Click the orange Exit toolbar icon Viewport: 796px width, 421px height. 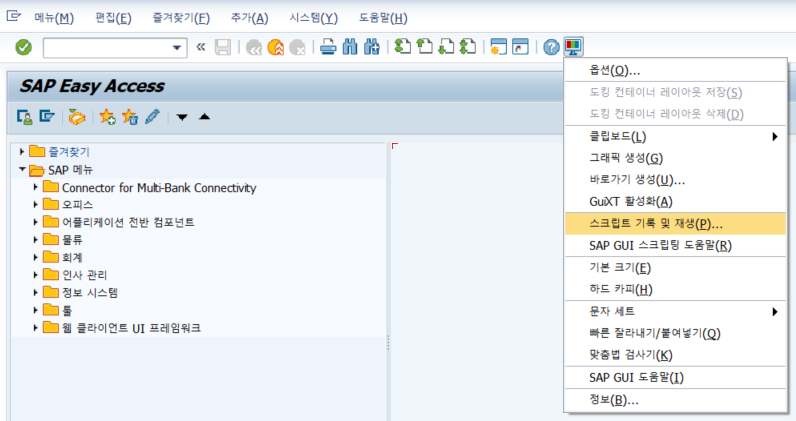pos(276,48)
